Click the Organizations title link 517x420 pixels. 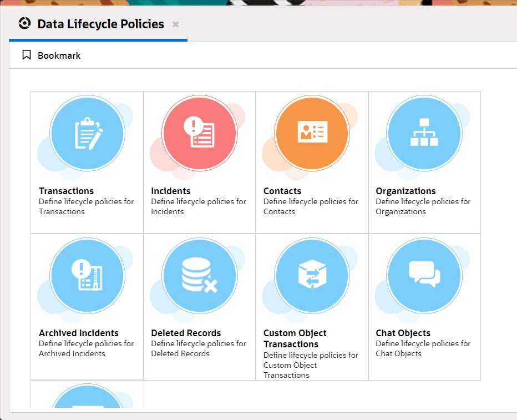[x=406, y=191]
